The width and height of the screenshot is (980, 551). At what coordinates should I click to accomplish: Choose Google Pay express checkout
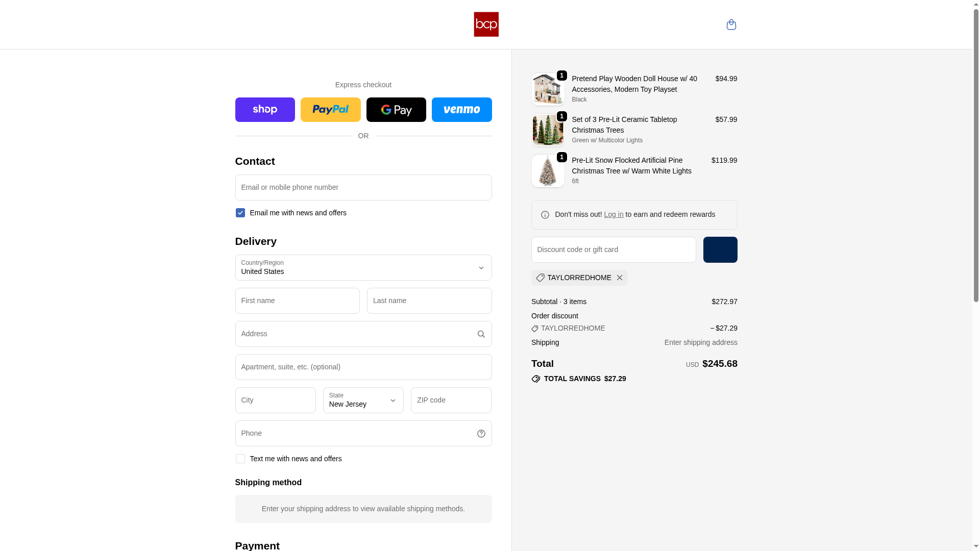click(x=396, y=110)
